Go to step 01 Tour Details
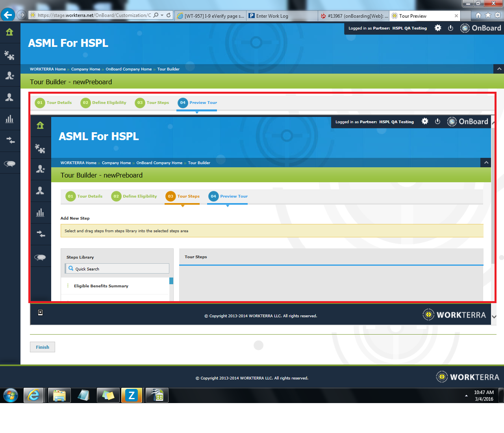Image resolution: width=504 pixels, height=433 pixels. pyautogui.click(x=54, y=103)
